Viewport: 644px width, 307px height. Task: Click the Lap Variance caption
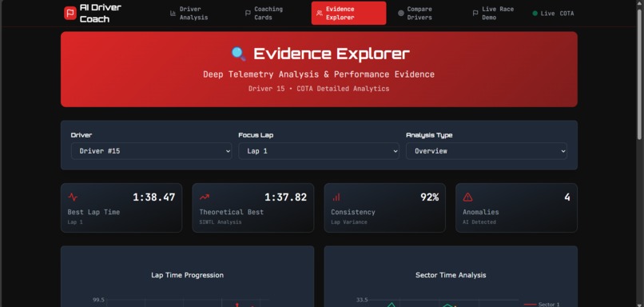(x=349, y=222)
